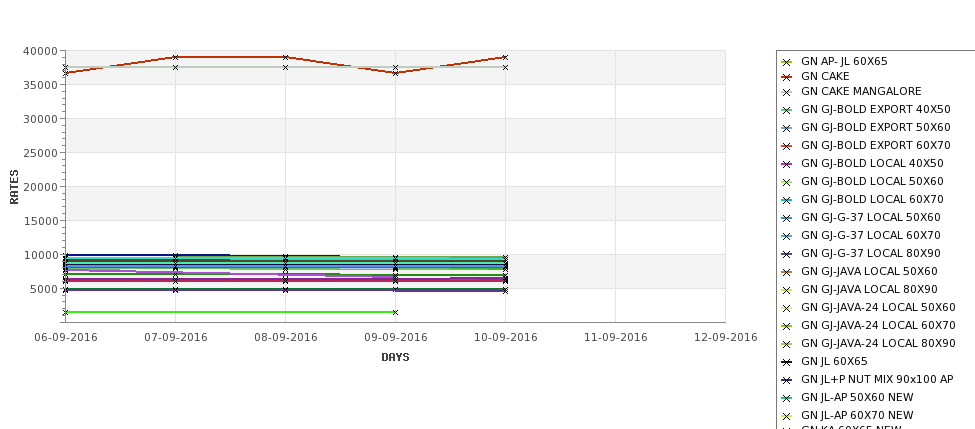This screenshot has width=975, height=429.
Task: Click the 15000 y-axis value
Action: (41, 221)
